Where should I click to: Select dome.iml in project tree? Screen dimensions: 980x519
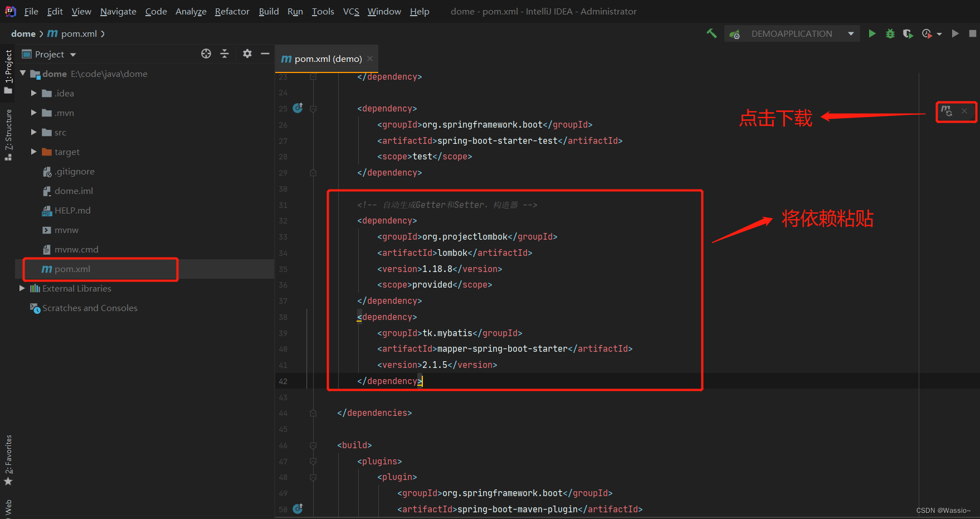[74, 191]
